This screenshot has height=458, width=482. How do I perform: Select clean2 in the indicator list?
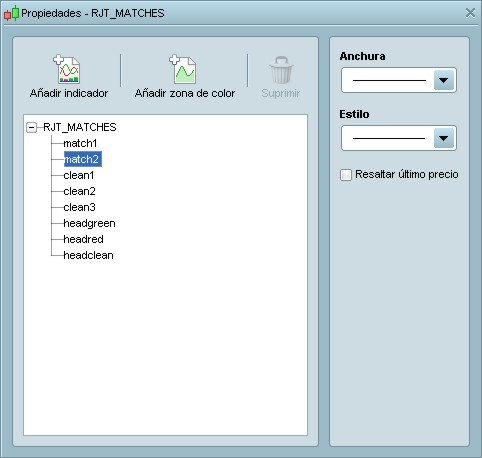[x=79, y=191]
